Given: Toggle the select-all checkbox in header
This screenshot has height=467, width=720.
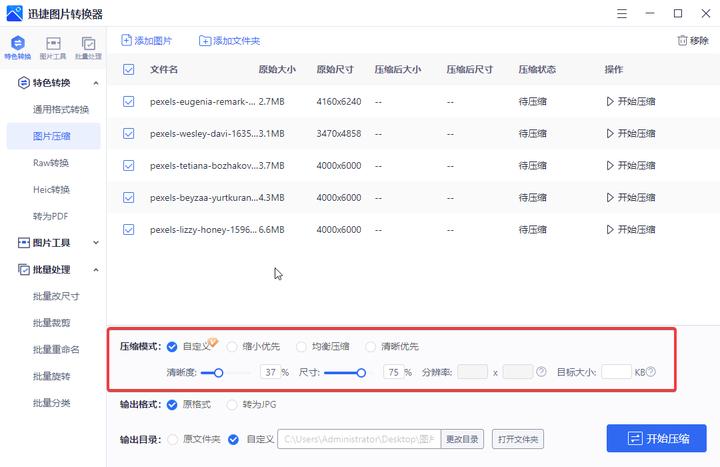Looking at the screenshot, I should pos(129,69).
